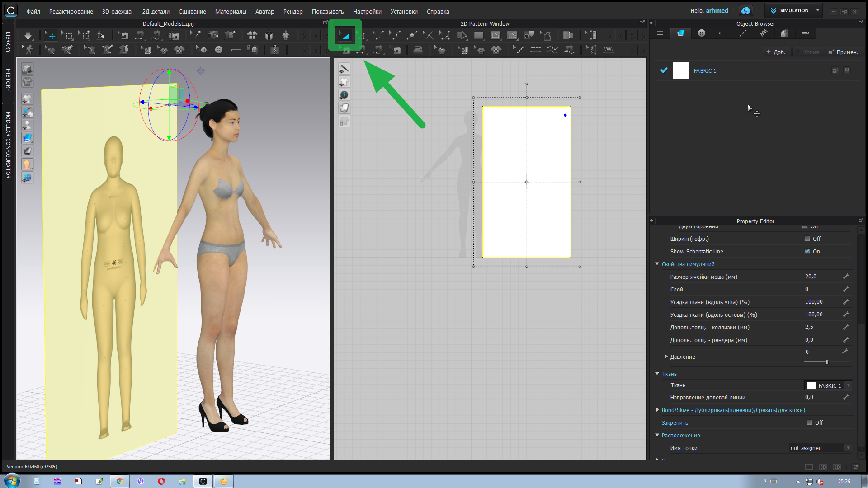
Task: Open the Button tab icon in Object Browser
Action: point(701,33)
